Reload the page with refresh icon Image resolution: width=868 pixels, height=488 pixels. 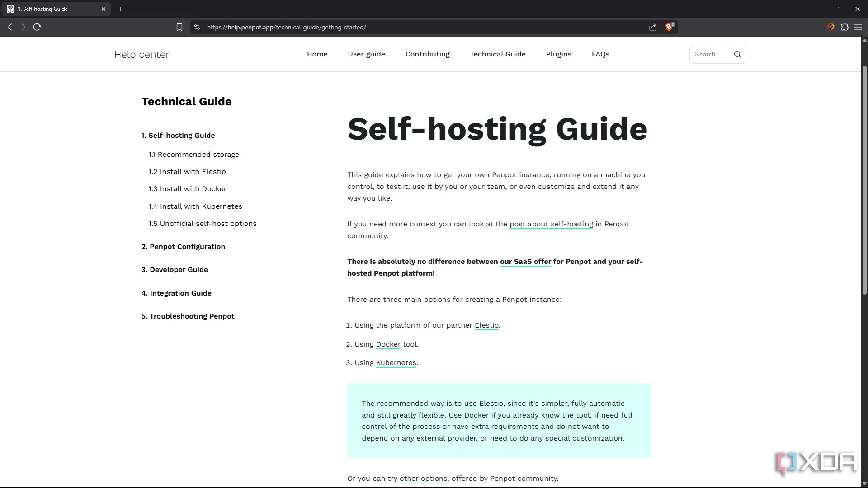click(37, 27)
